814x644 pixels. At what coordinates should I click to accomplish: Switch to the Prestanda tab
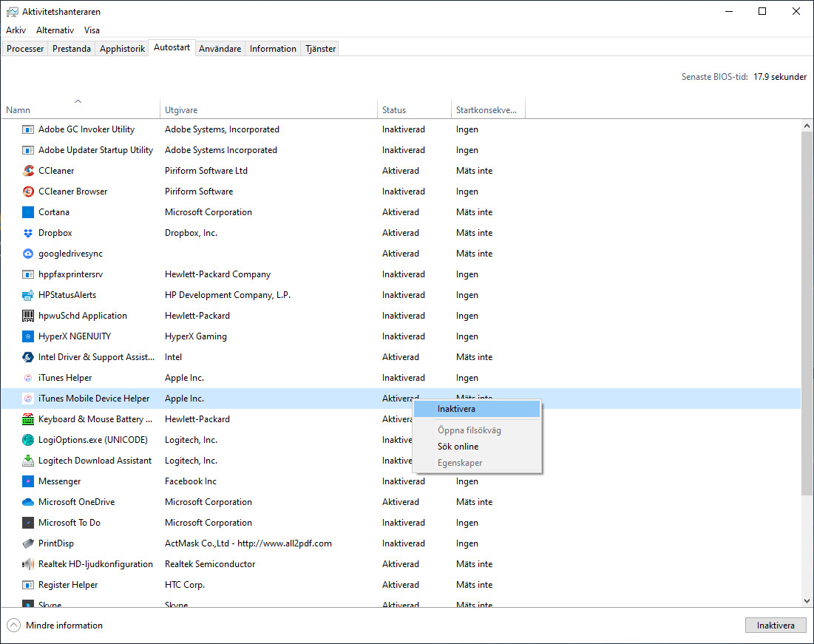(x=71, y=48)
